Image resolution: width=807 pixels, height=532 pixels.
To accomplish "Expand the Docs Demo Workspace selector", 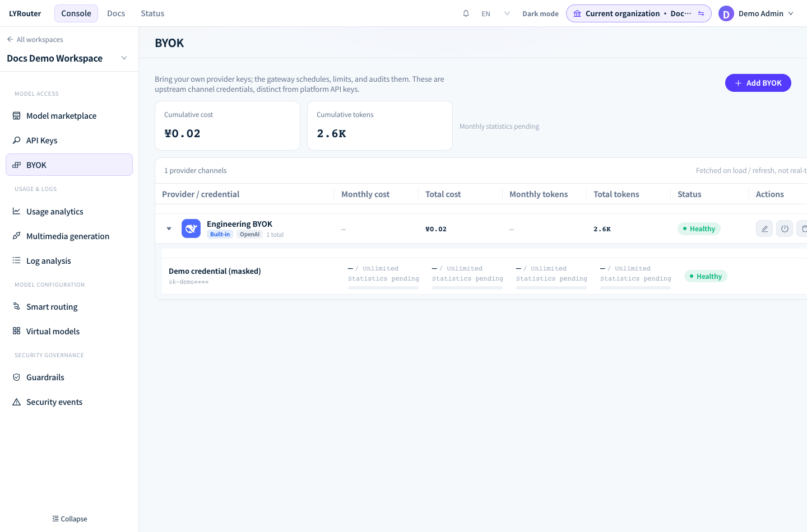I will click(124, 58).
